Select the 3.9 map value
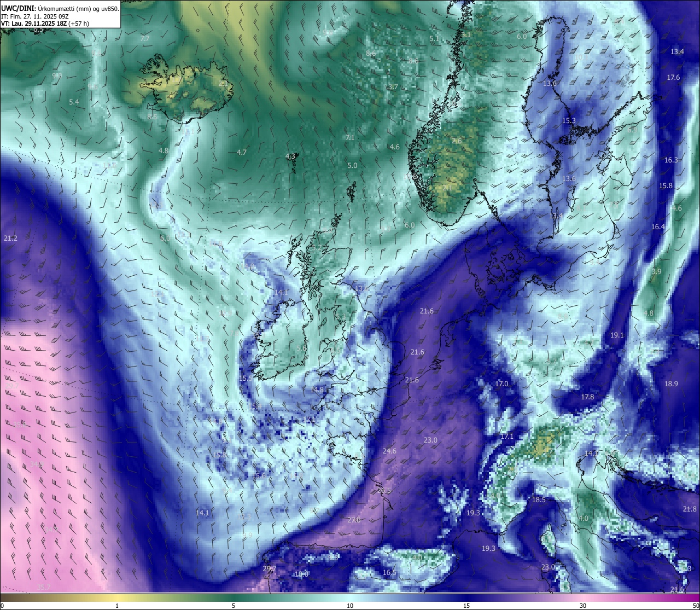The width and height of the screenshot is (700, 610). tap(656, 272)
